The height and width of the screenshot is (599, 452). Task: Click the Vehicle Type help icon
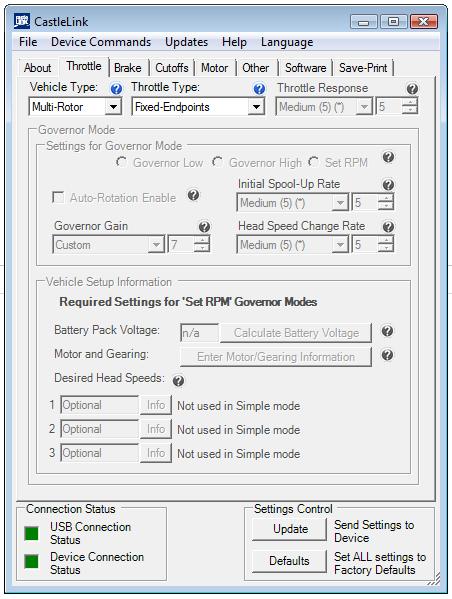(116, 89)
